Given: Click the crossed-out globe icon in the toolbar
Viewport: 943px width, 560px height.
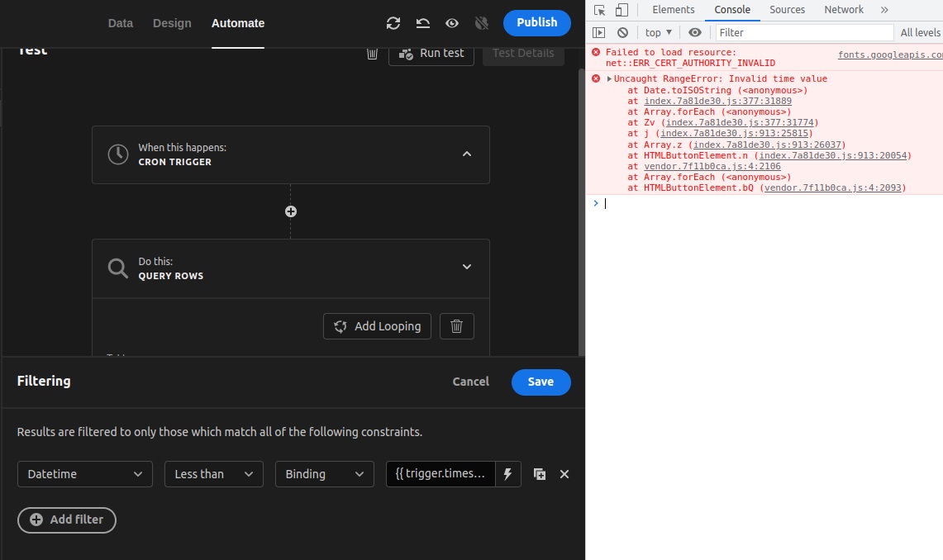Looking at the screenshot, I should click(x=482, y=23).
